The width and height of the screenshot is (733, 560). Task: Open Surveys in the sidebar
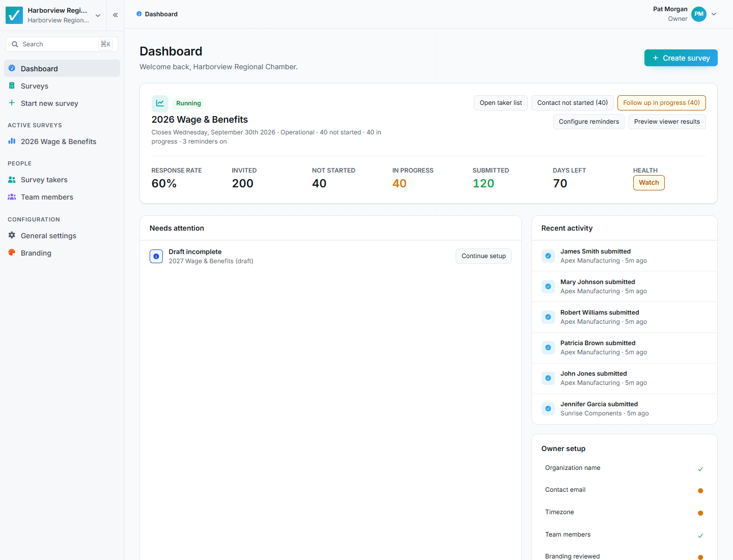click(62, 86)
